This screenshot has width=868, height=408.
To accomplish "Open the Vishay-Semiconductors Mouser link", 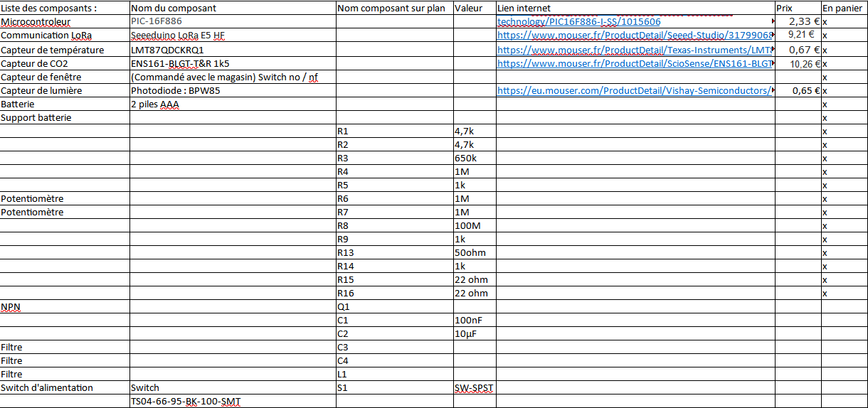I will (635, 90).
